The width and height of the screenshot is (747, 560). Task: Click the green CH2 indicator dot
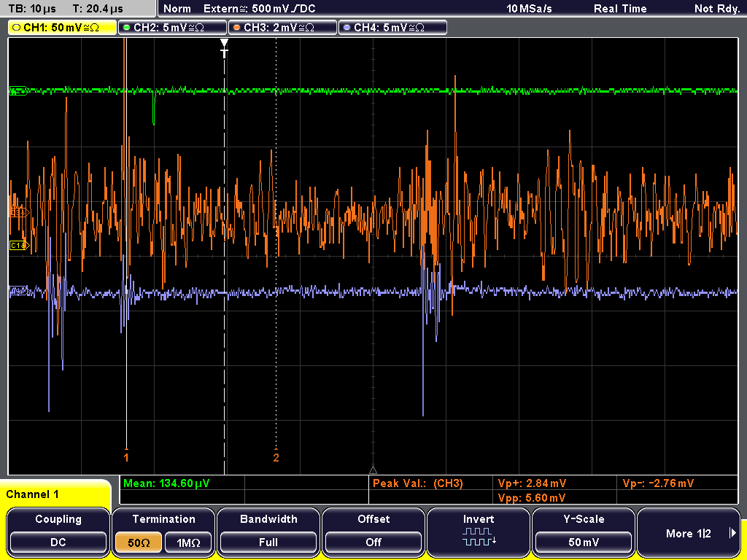(127, 28)
